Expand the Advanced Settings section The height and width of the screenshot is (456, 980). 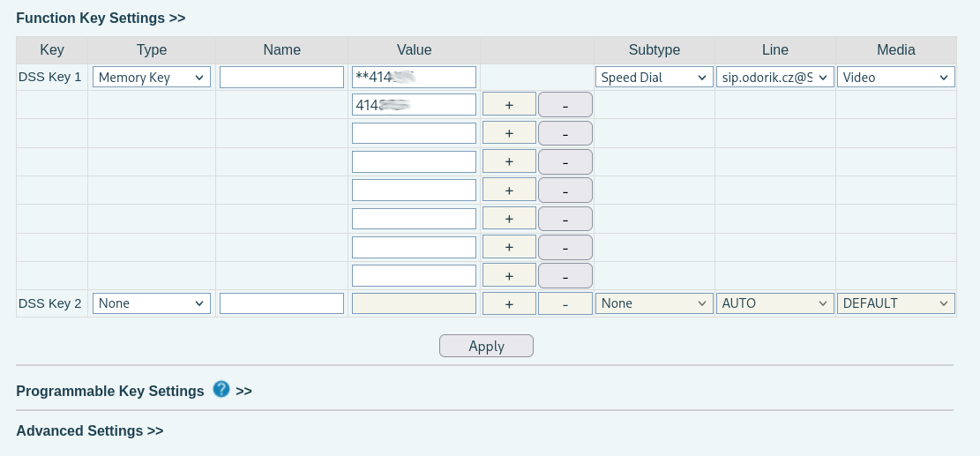(x=89, y=431)
